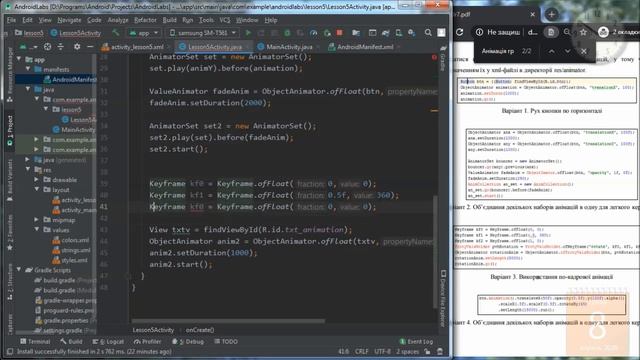This screenshot has width=640, height=360.
Task: Click the Sync project with Gradle icon
Action: (385, 33)
